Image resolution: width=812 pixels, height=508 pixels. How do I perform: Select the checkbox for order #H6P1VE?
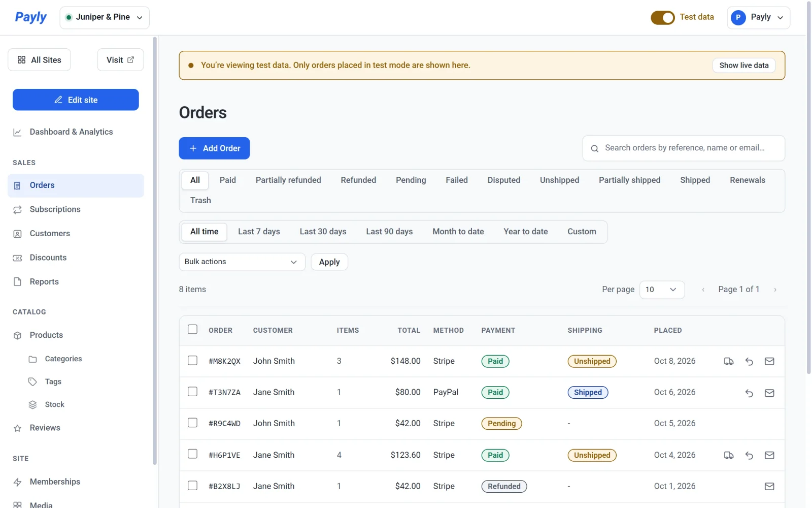pos(192,454)
